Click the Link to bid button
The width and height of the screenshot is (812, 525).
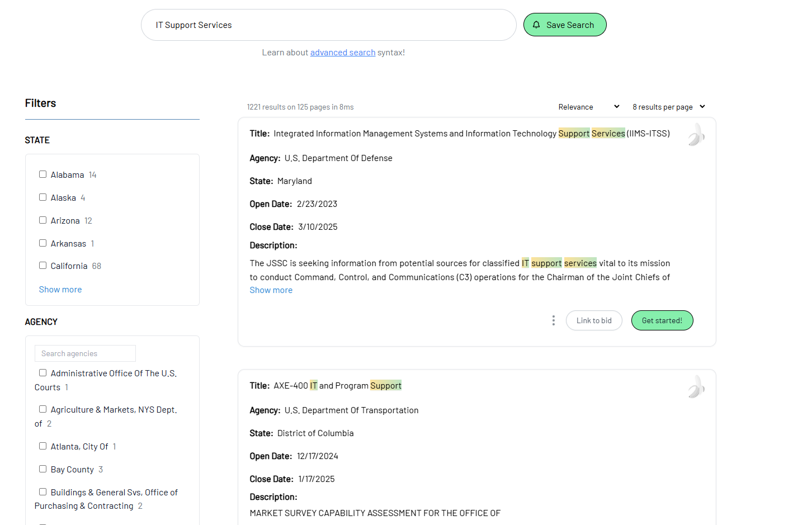pos(594,320)
